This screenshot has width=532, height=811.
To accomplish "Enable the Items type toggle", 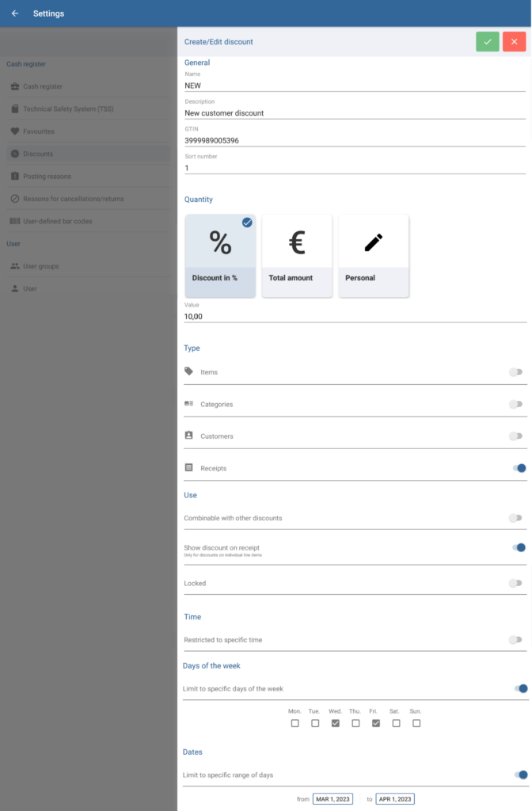I will coord(516,371).
